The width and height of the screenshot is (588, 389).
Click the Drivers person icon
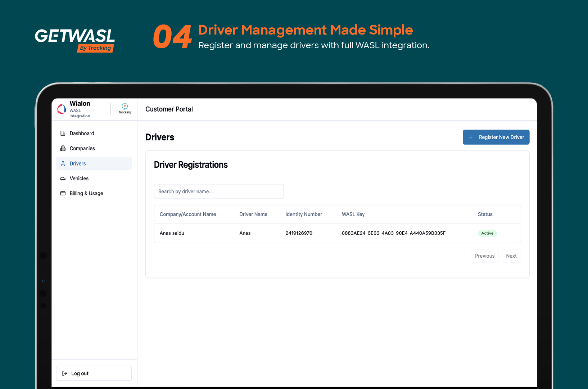click(x=63, y=163)
